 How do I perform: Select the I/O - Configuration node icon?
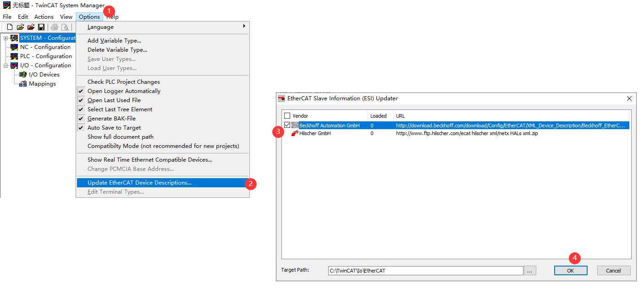(14, 65)
